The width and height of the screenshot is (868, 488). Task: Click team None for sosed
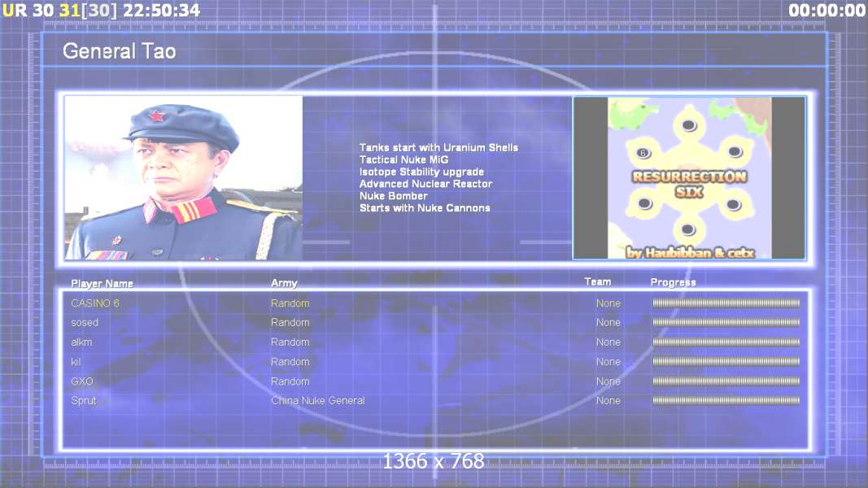[608, 323]
